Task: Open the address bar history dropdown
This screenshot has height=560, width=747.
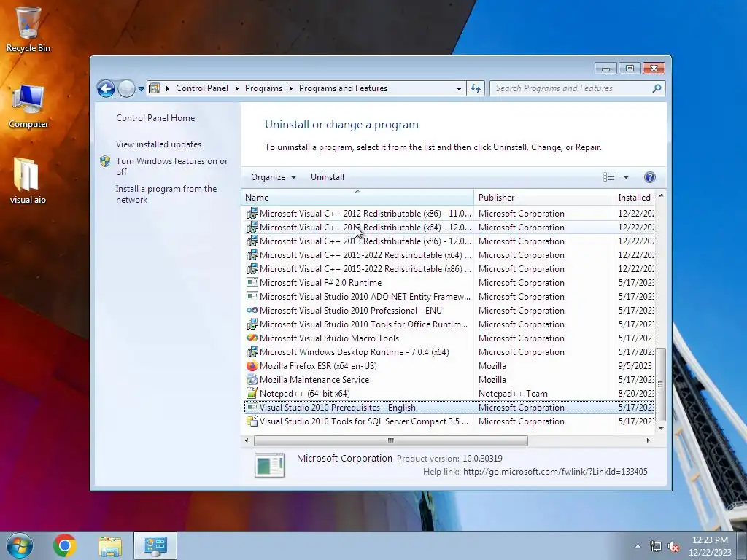Action: click(x=459, y=88)
